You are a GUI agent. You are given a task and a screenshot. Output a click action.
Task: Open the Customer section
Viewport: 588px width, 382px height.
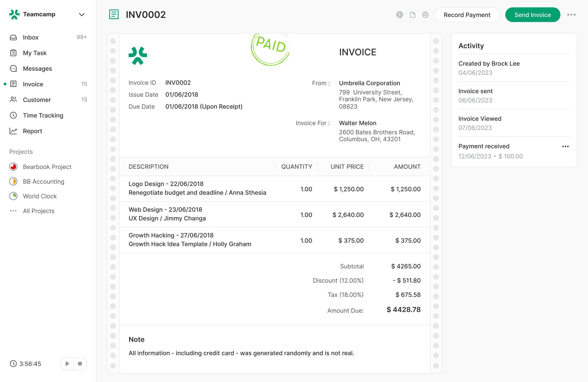click(37, 100)
